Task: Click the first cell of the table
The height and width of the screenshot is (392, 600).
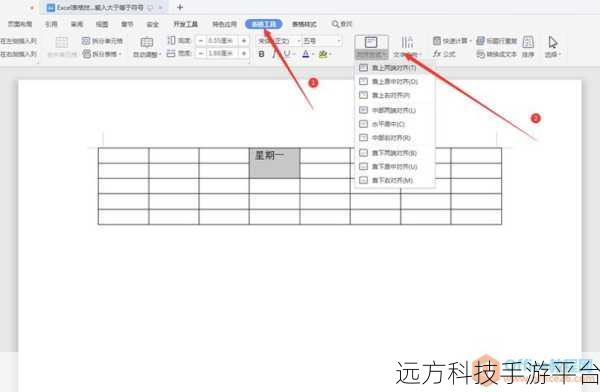Action: coord(123,155)
